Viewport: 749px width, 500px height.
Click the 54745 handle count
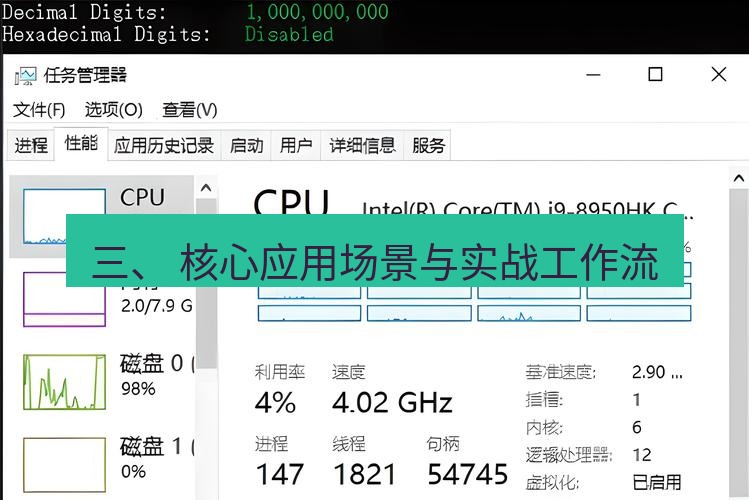tap(468, 475)
